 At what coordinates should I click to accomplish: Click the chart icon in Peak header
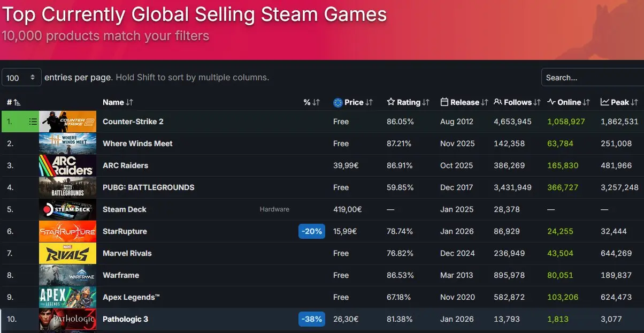(x=605, y=102)
